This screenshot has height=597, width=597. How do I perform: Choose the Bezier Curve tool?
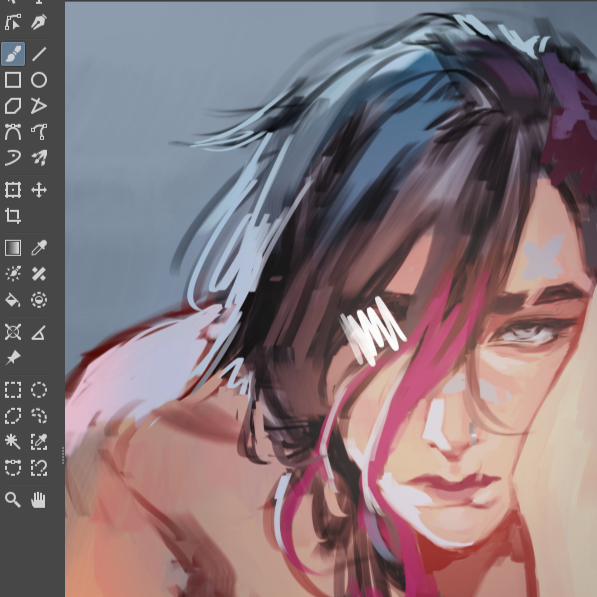[x=13, y=132]
